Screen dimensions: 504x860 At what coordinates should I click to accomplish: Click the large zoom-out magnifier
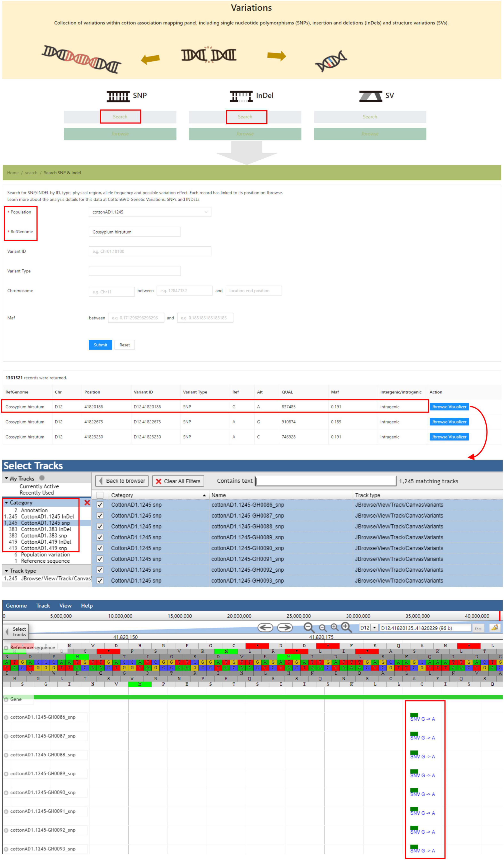click(309, 628)
